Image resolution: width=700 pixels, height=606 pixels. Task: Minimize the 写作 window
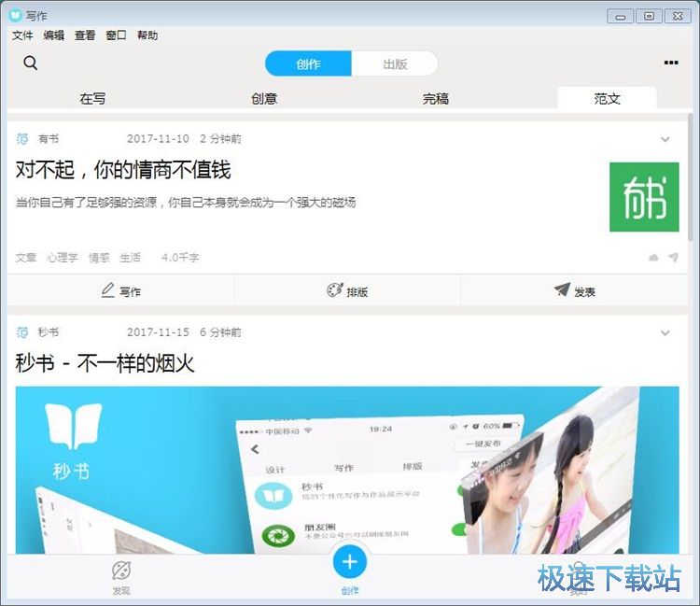[x=620, y=17]
